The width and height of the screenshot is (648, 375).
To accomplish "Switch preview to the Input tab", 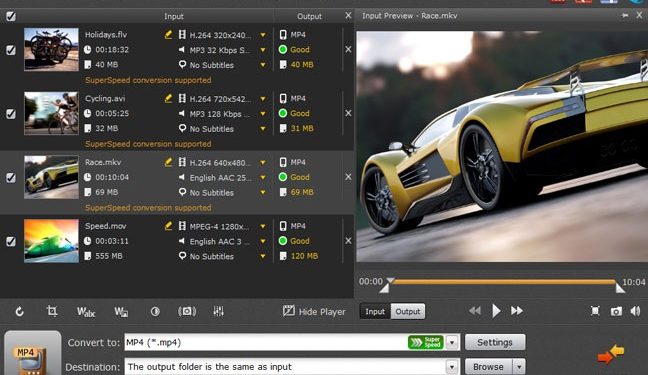I will (375, 311).
